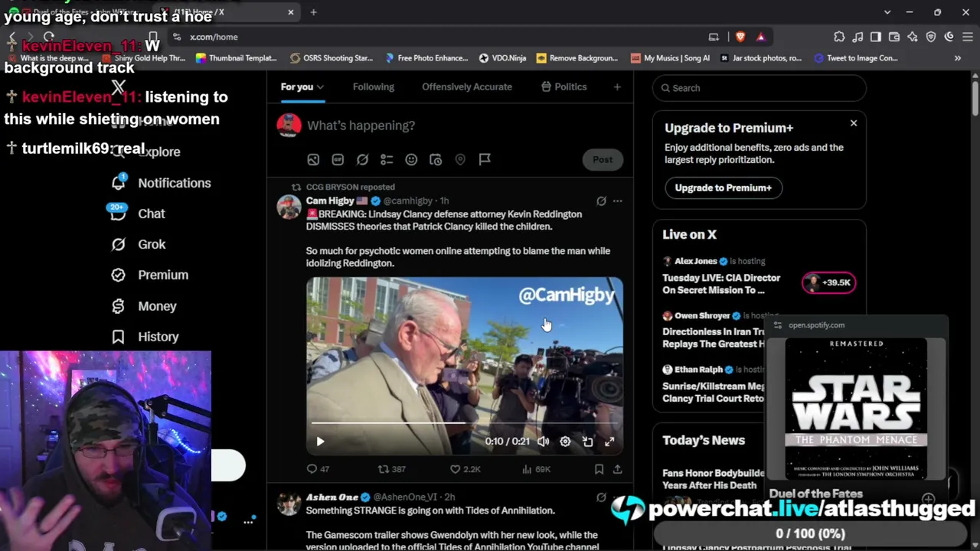Open Brave Shields icon in address bar
Viewport: 980px width, 551px height.
(740, 37)
